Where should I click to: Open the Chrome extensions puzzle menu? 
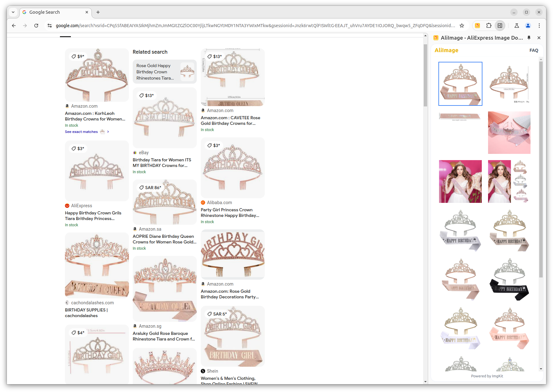[489, 26]
